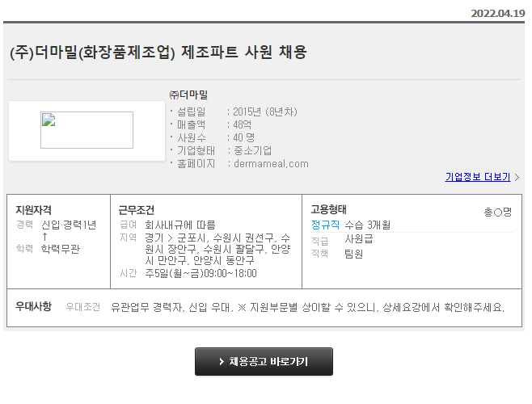Screen dimensions: 532x404
Task: Click the broken company logo image
Action: pyautogui.click(x=87, y=130)
